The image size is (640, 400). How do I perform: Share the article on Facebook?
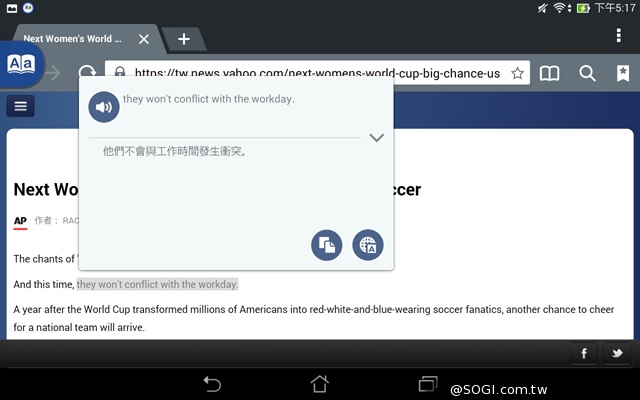pyautogui.click(x=584, y=353)
